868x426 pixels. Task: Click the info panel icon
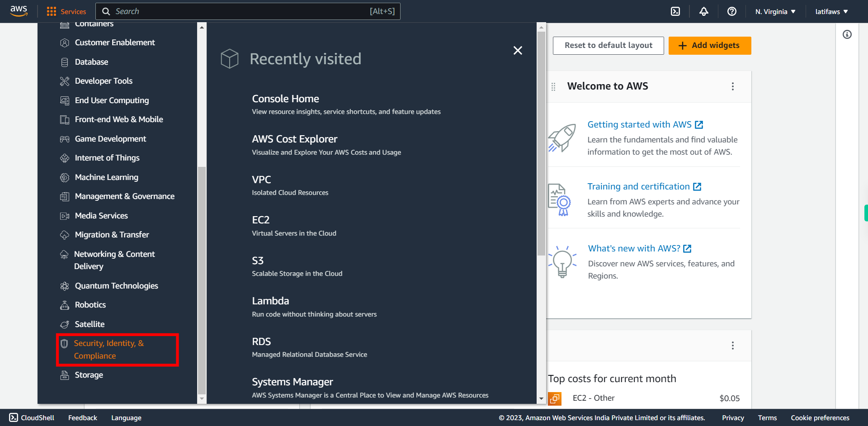point(847,34)
